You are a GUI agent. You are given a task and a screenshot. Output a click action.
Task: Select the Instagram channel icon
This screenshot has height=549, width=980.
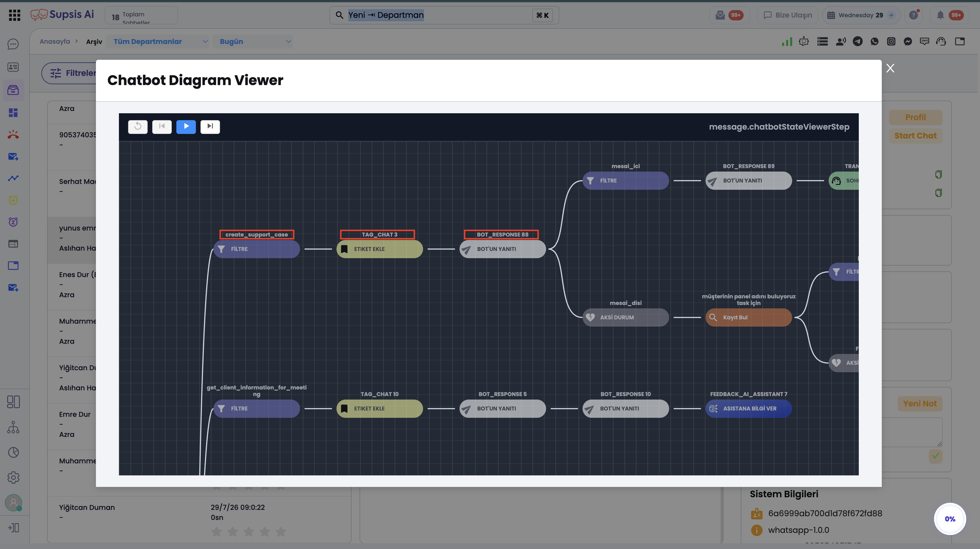tap(891, 41)
